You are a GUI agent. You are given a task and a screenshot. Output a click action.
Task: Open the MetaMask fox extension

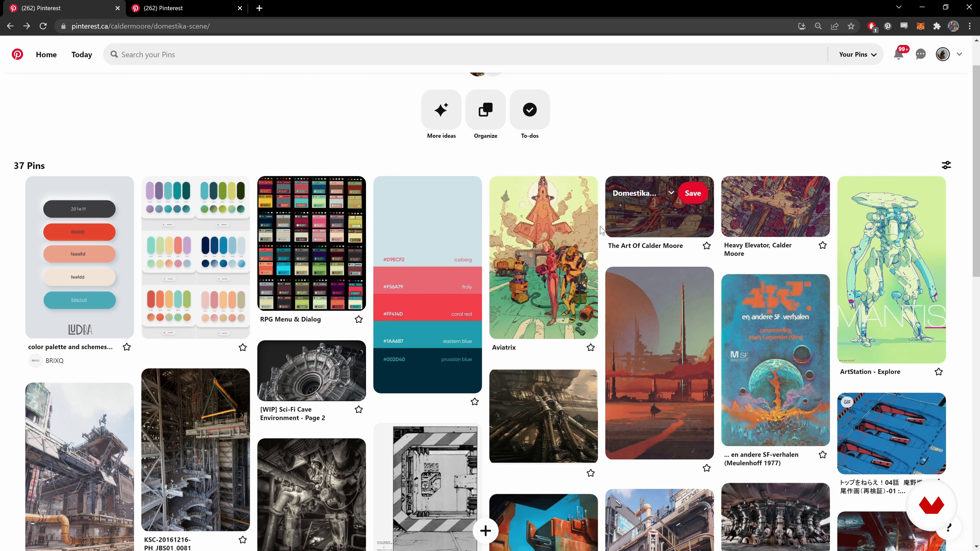pyautogui.click(x=920, y=26)
